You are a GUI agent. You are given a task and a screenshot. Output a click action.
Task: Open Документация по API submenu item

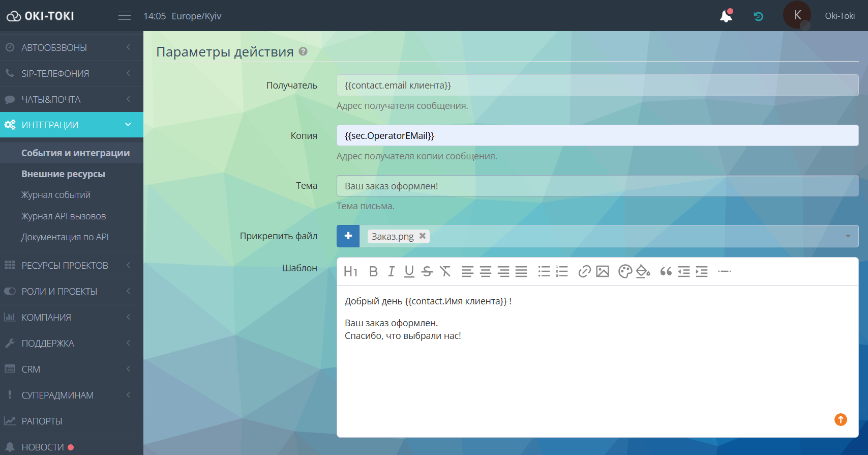[65, 237]
